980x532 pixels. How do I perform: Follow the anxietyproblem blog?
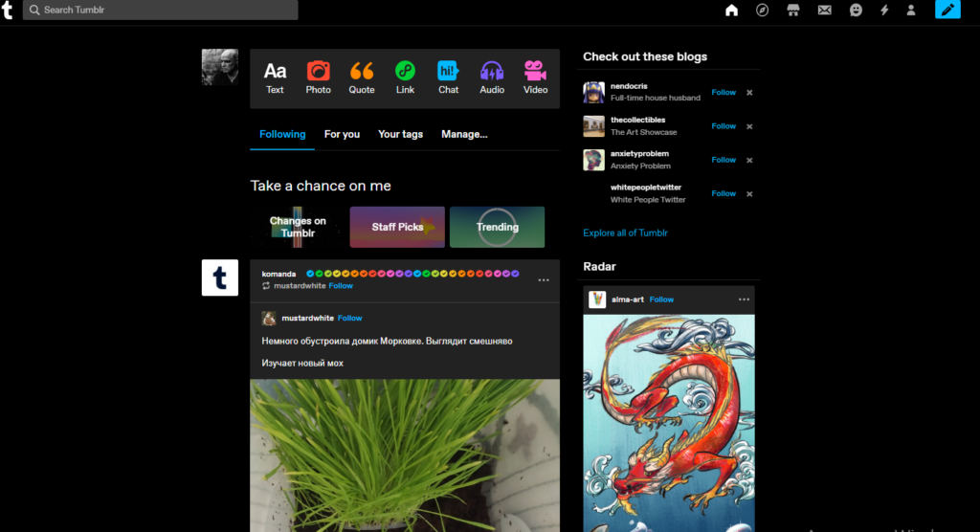pyautogui.click(x=724, y=160)
